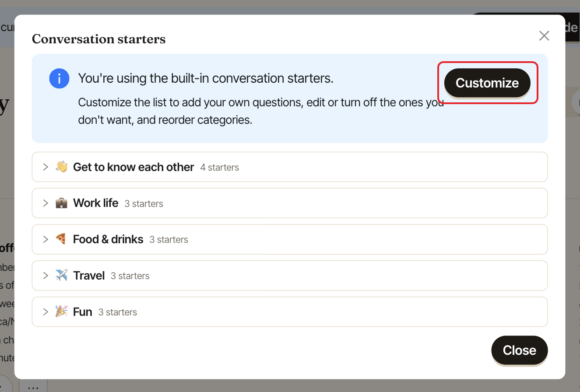The width and height of the screenshot is (580, 392).
Task: Click "3 starters" beside Fun
Action: point(118,312)
